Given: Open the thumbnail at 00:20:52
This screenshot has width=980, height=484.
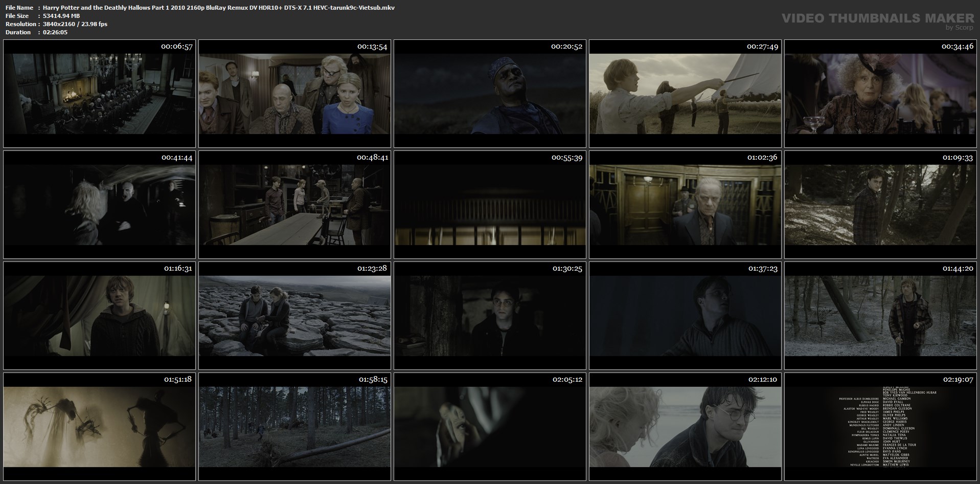Looking at the screenshot, I should (490, 94).
